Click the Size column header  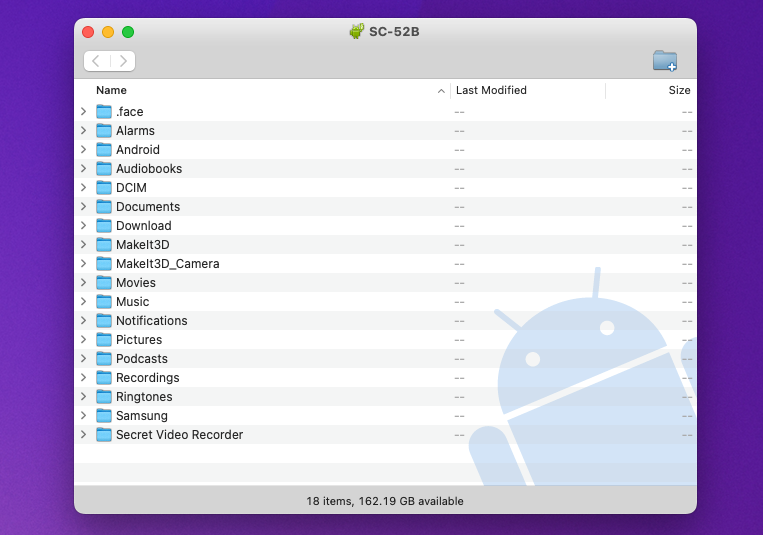click(x=679, y=90)
